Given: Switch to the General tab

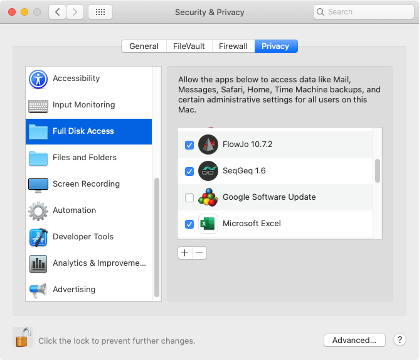Looking at the screenshot, I should (144, 46).
